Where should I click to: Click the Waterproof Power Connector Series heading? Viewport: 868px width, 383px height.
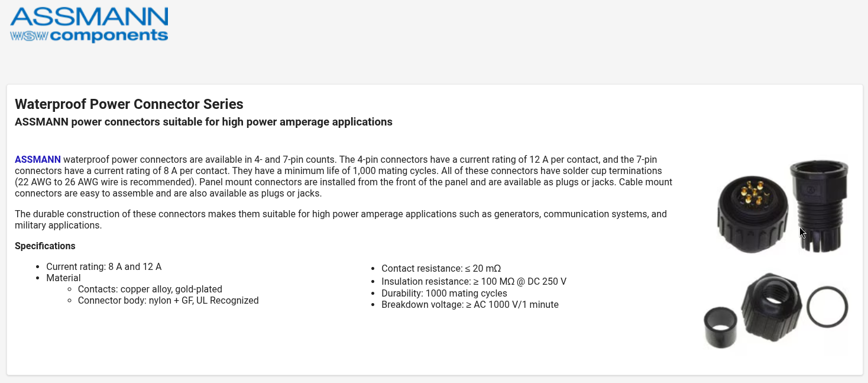tap(129, 104)
